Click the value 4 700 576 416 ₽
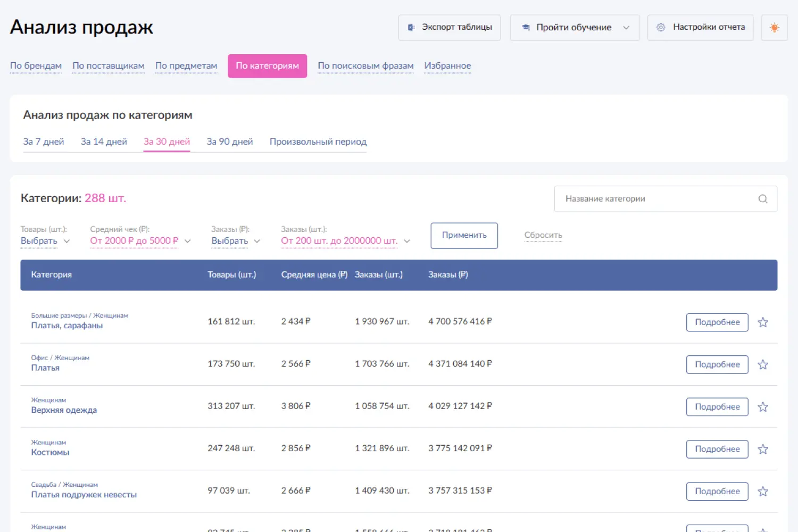The width and height of the screenshot is (798, 532). pos(460,321)
